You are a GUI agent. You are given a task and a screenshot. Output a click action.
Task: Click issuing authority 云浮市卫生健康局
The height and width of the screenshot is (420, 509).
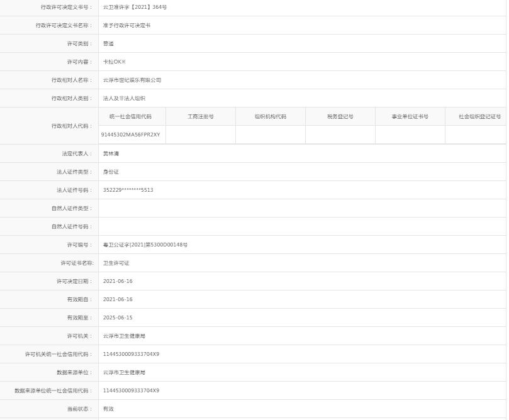pos(125,336)
